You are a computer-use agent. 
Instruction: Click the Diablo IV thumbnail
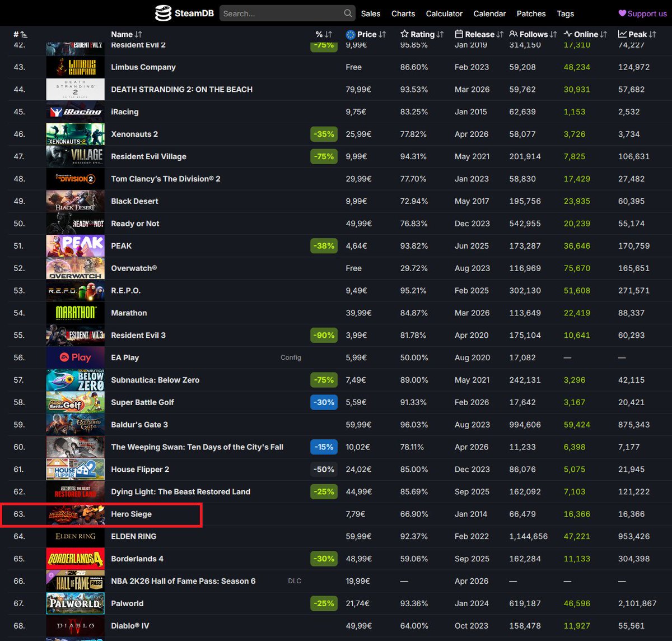75,626
